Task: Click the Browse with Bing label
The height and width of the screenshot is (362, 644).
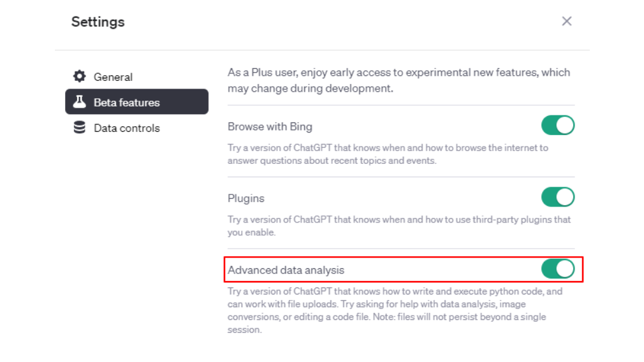Action: 270,126
